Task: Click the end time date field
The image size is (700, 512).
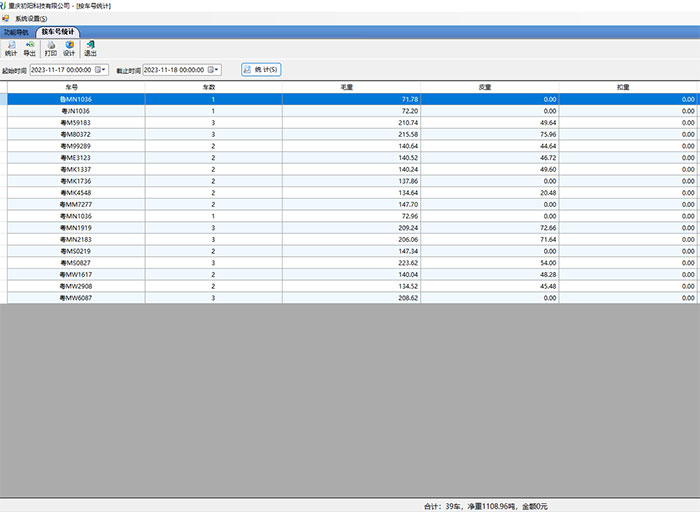Action: click(x=174, y=70)
